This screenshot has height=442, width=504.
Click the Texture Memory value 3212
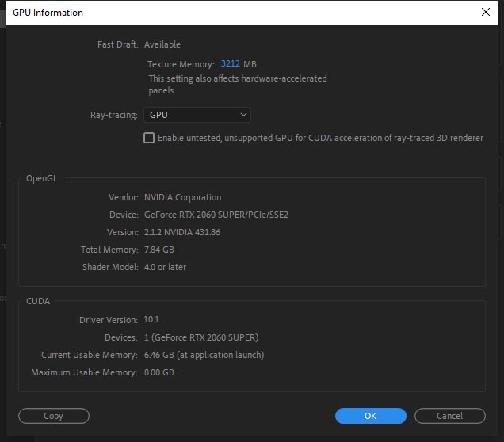pyautogui.click(x=230, y=63)
